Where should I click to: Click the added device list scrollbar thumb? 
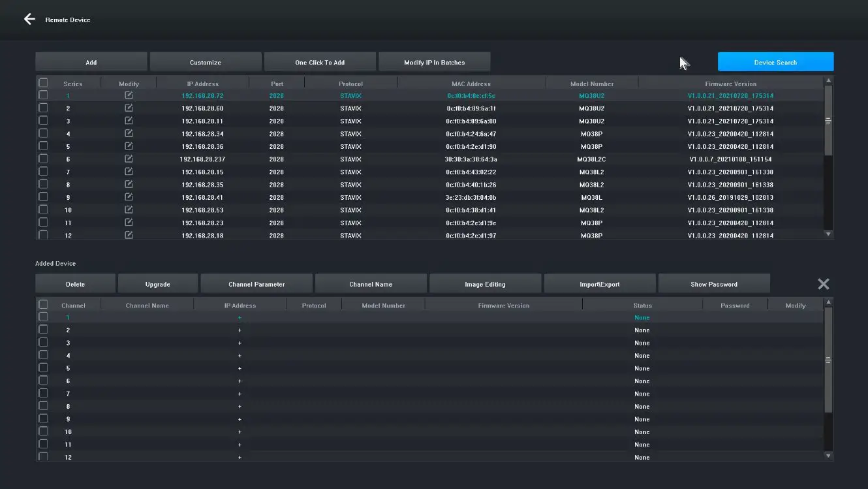pos(829,360)
